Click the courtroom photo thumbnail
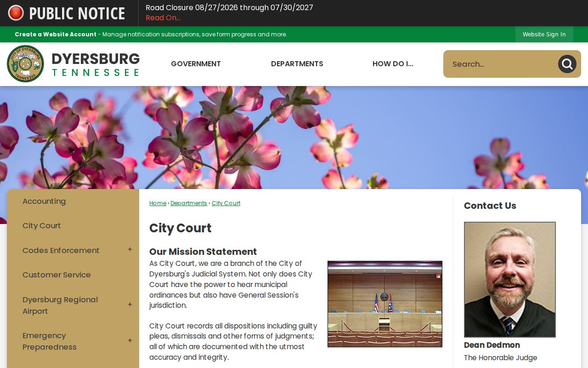 [x=385, y=304]
